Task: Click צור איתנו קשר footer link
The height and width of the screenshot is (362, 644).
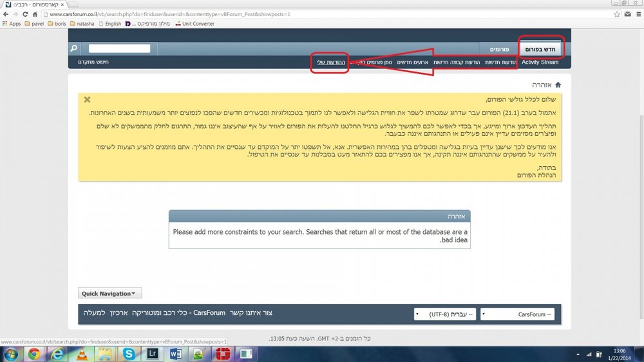Action: click(251, 312)
